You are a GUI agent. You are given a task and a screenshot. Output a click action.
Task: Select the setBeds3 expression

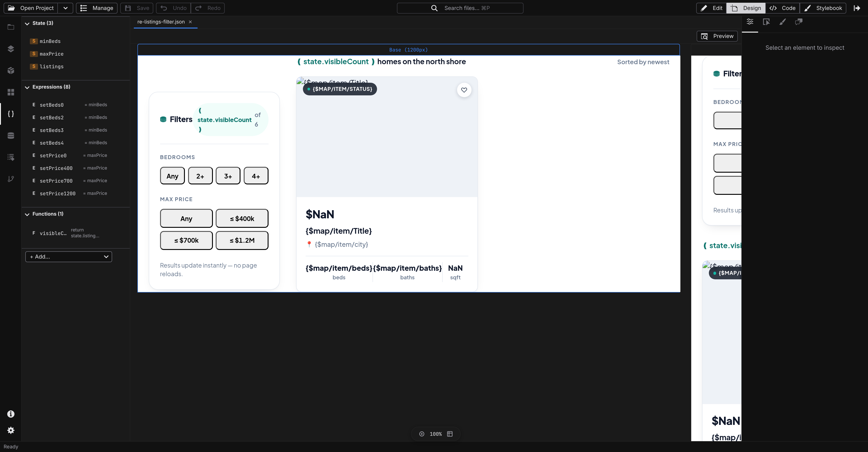click(x=76, y=130)
